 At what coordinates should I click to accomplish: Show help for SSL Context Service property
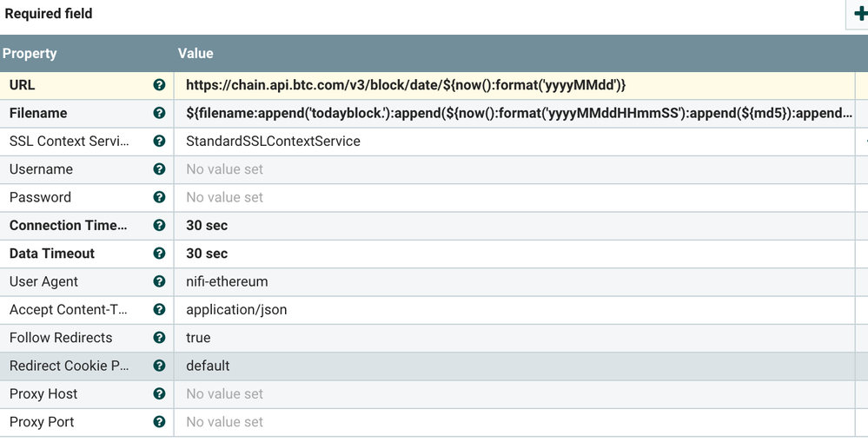pos(159,141)
